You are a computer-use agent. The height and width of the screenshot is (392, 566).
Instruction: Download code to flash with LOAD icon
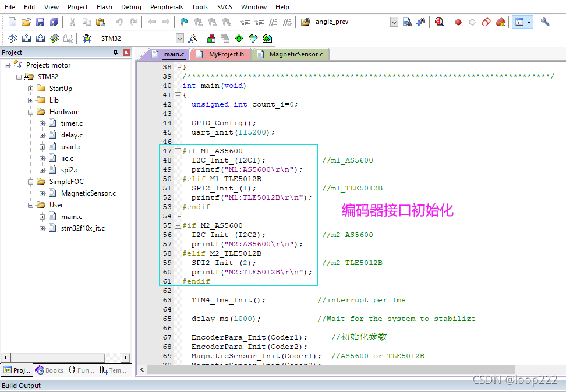(x=87, y=38)
